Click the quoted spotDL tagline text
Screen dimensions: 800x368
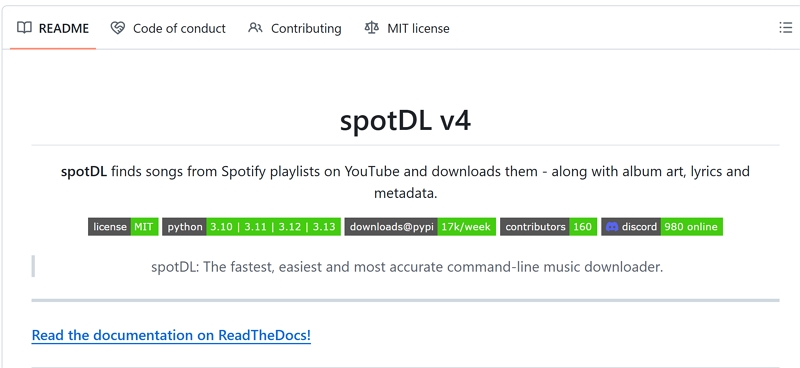(x=407, y=266)
